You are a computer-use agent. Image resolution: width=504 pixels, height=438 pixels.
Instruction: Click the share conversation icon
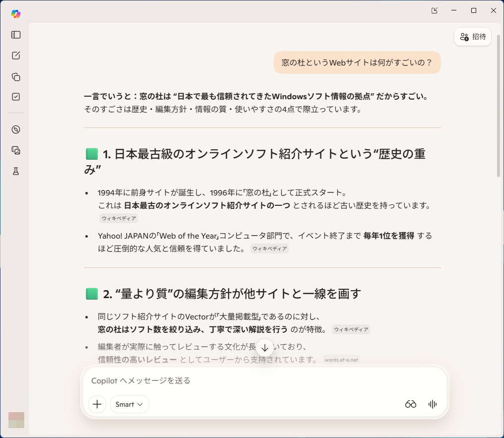click(x=434, y=10)
